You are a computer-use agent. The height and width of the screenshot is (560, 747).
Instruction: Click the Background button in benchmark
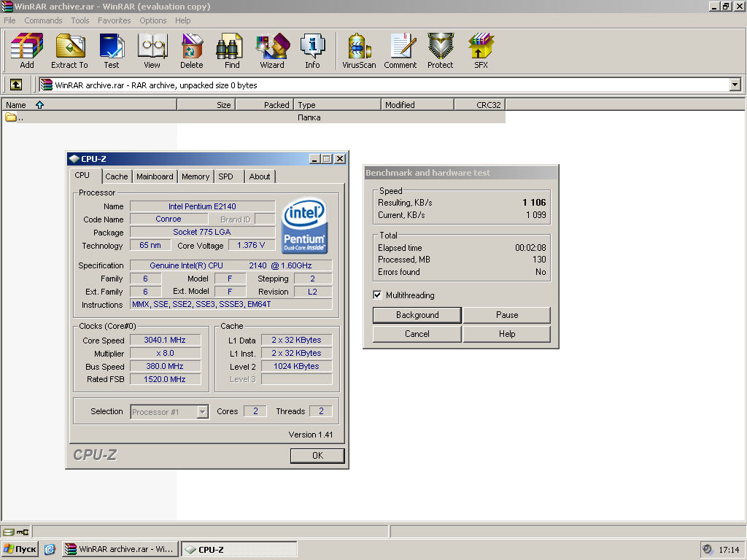tap(417, 315)
